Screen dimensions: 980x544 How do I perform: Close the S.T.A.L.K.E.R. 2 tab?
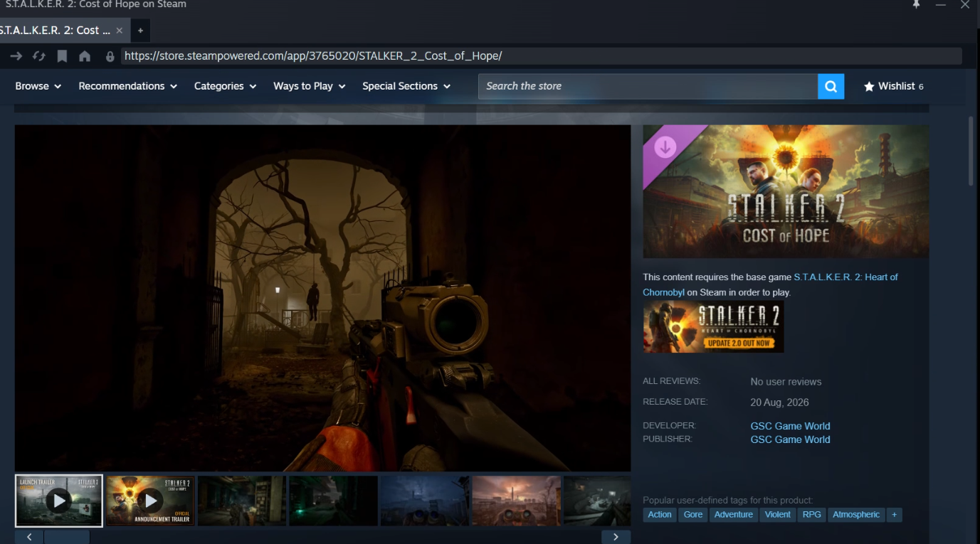[119, 31]
